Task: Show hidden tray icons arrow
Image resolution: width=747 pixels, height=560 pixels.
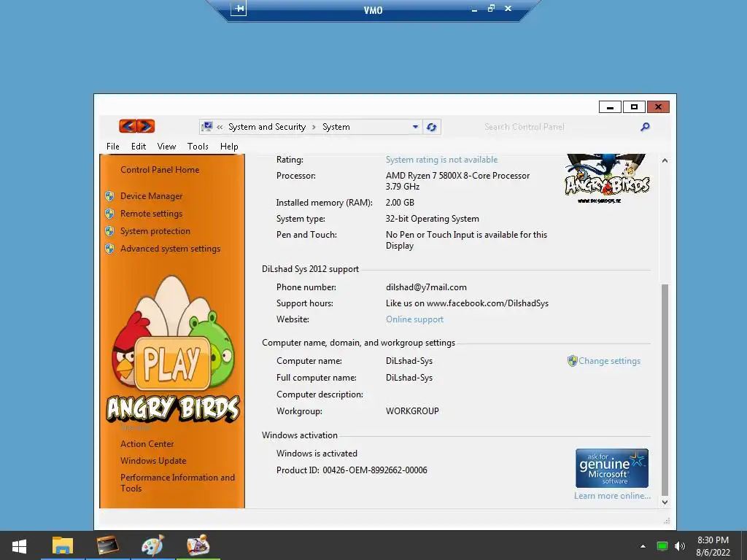Action: click(x=643, y=546)
